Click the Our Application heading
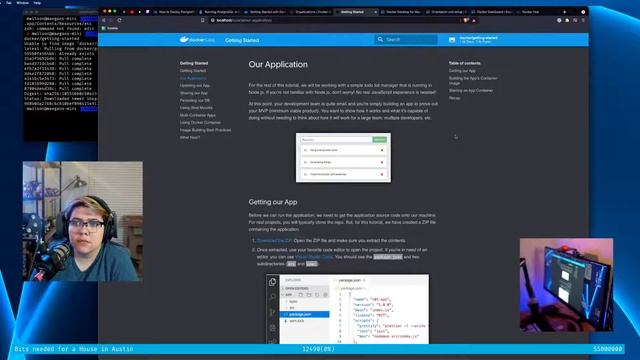The image size is (640, 360). point(278,64)
